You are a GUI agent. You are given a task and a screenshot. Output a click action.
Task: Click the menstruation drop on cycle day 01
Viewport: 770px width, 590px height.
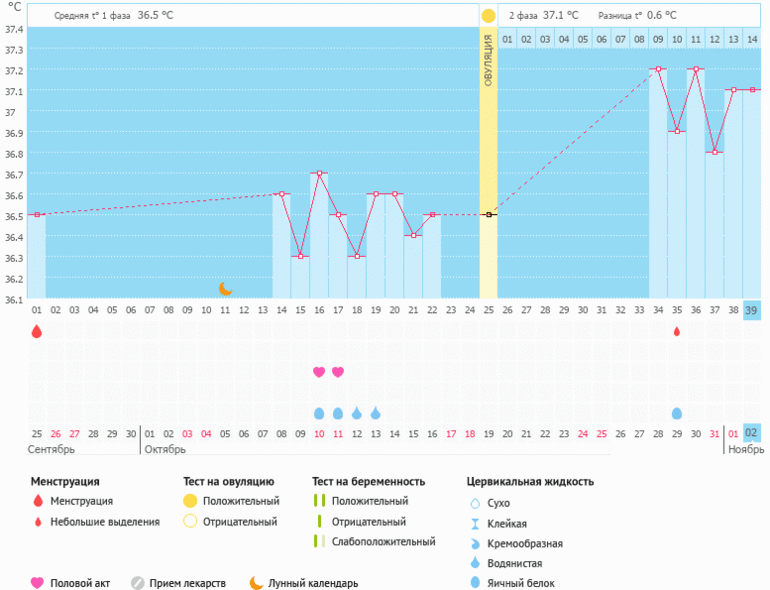click(x=37, y=331)
